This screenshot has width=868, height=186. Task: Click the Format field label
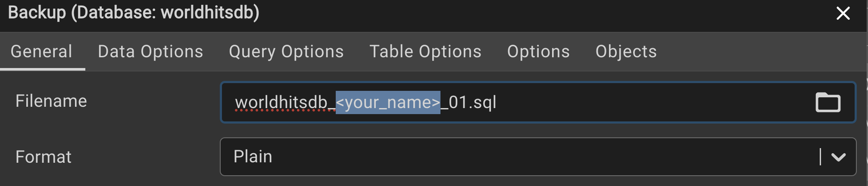(44, 157)
